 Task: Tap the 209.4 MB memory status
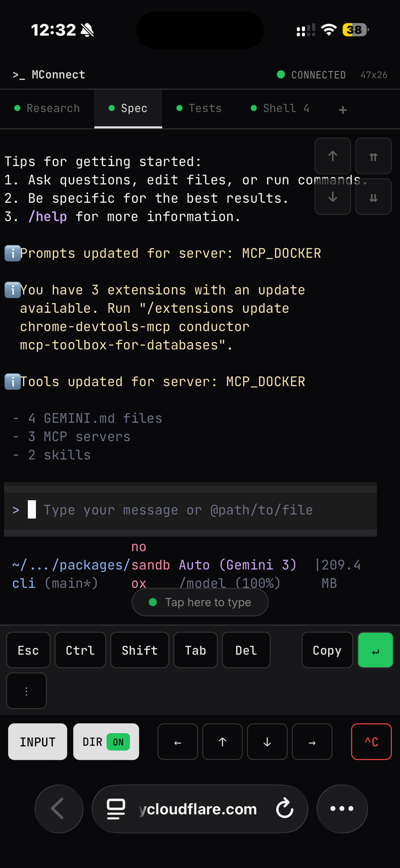coord(338,574)
